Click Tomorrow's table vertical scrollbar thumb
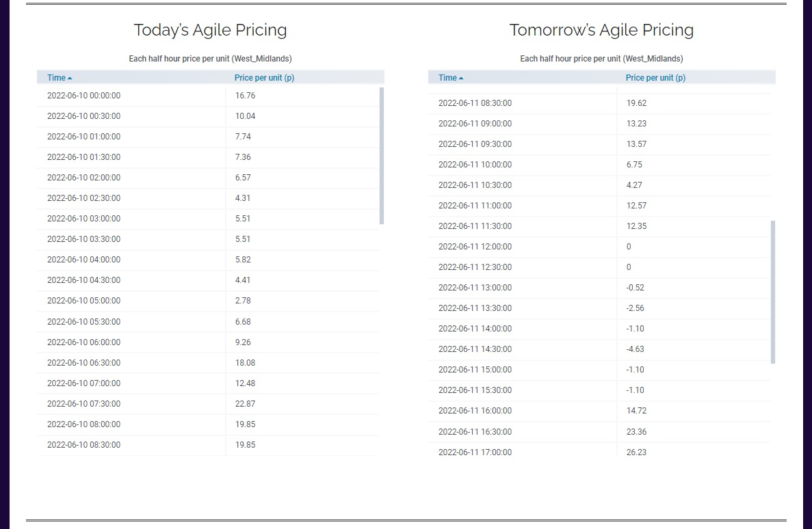The height and width of the screenshot is (529, 812). [x=773, y=292]
